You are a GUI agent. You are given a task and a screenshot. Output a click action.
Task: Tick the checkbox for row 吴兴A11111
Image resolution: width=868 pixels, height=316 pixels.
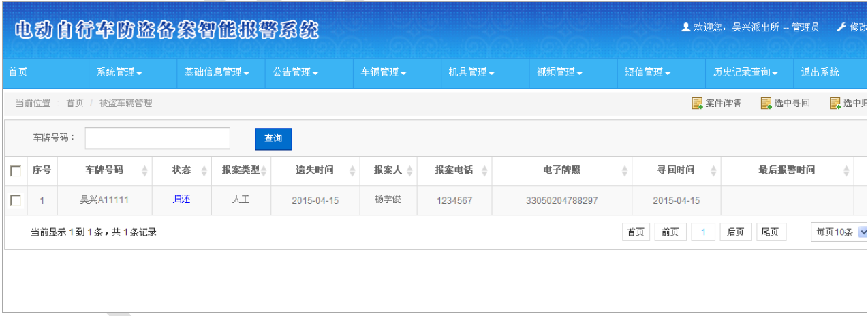(x=16, y=200)
